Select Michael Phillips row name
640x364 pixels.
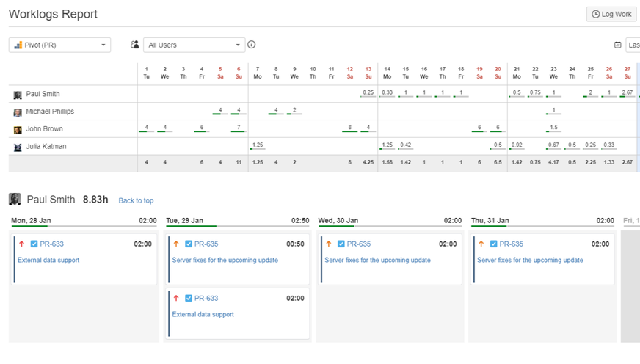[50, 112]
